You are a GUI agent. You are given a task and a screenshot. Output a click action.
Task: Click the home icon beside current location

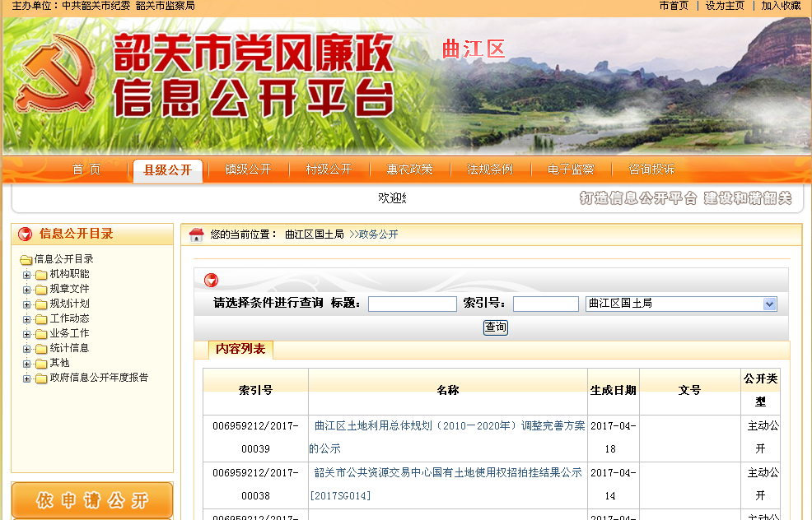point(196,235)
